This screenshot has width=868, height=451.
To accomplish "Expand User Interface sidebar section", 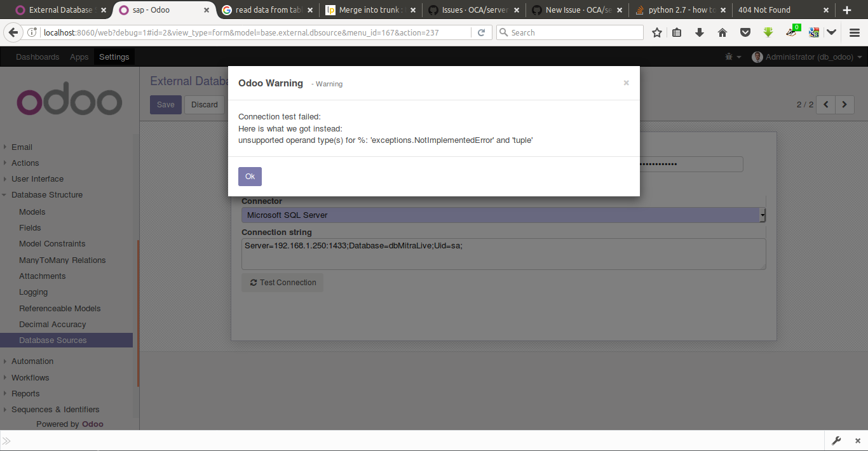I will point(37,178).
